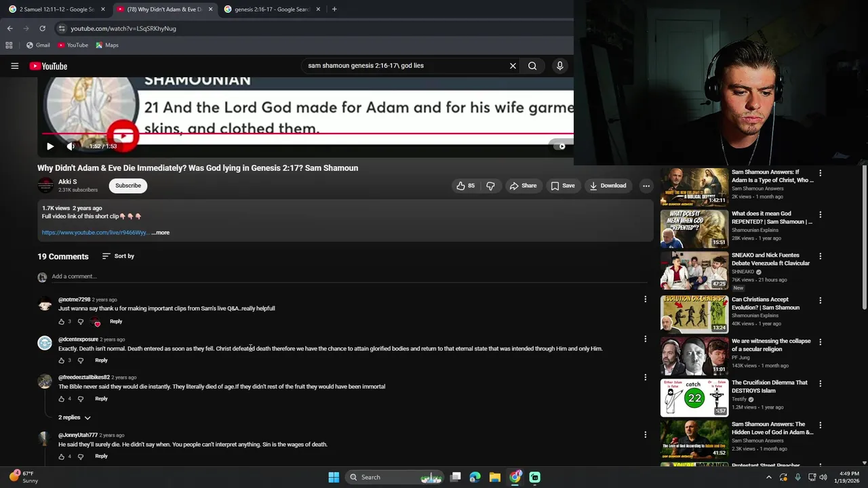Save the video to a playlist
The height and width of the screenshot is (488, 868).
coord(563,186)
